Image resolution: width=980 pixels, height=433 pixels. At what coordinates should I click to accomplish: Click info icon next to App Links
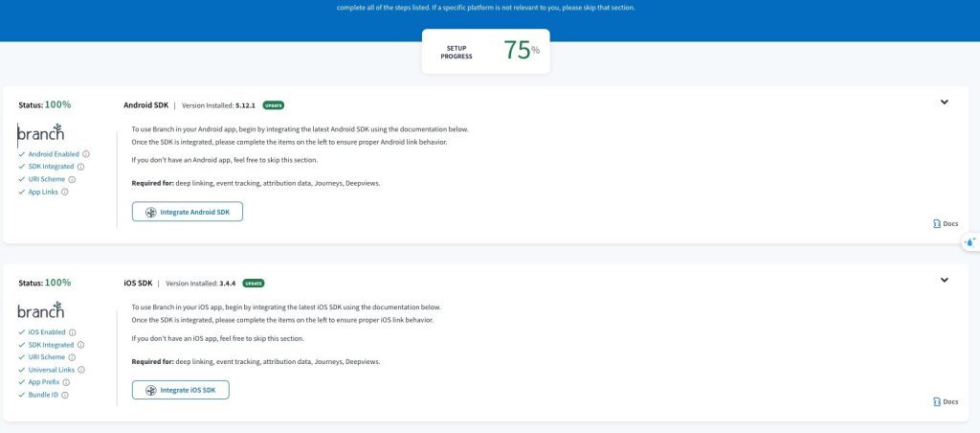[x=65, y=192]
